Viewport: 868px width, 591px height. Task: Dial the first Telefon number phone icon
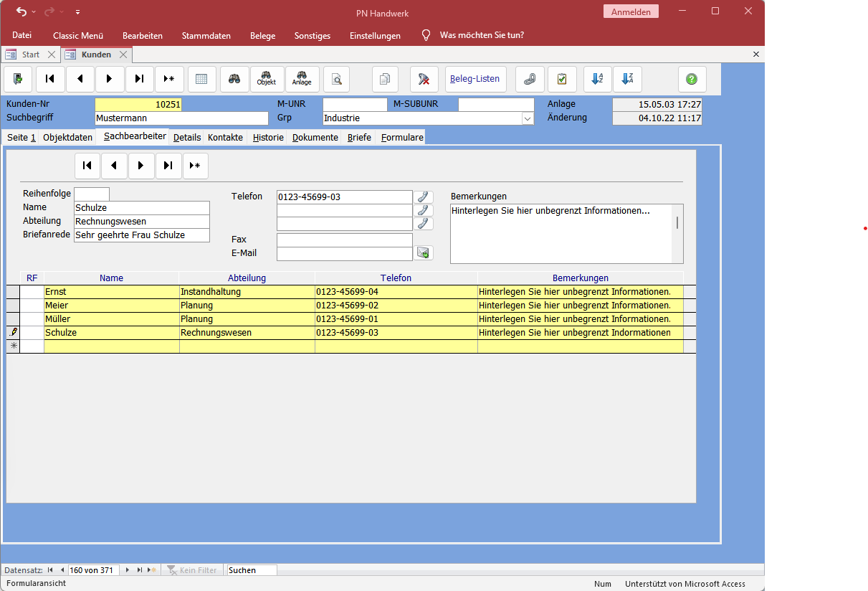[424, 197]
